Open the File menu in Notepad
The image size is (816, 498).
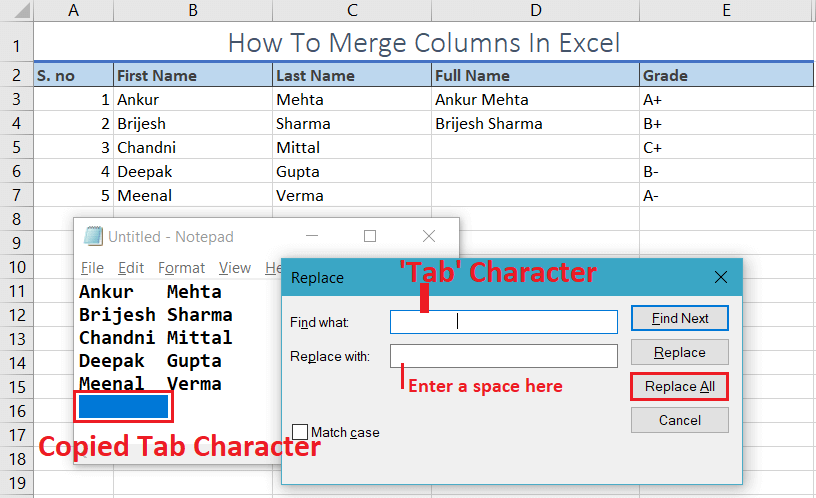pyautogui.click(x=92, y=268)
